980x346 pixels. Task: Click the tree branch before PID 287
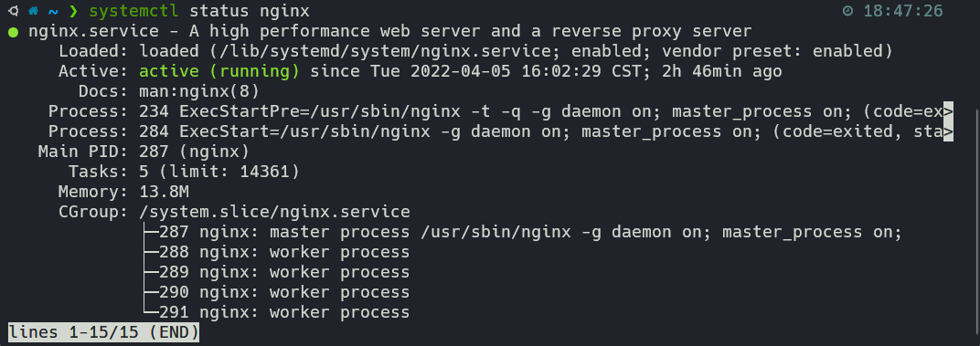tap(151, 232)
